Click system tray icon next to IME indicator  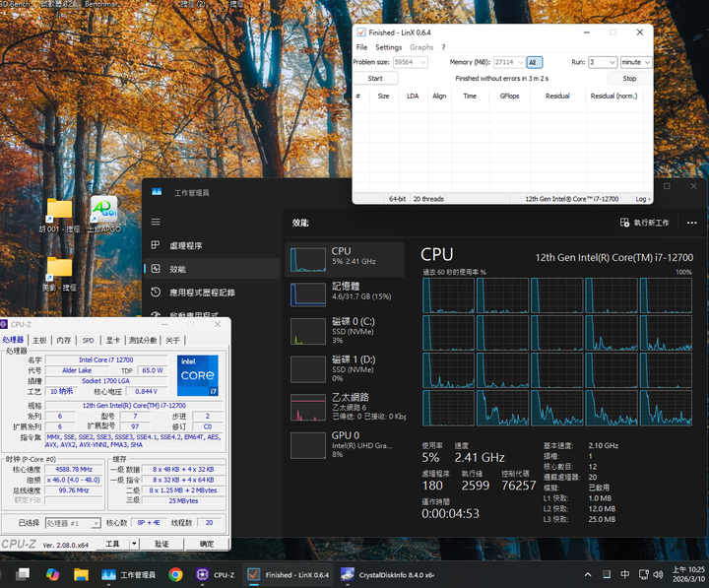point(607,574)
